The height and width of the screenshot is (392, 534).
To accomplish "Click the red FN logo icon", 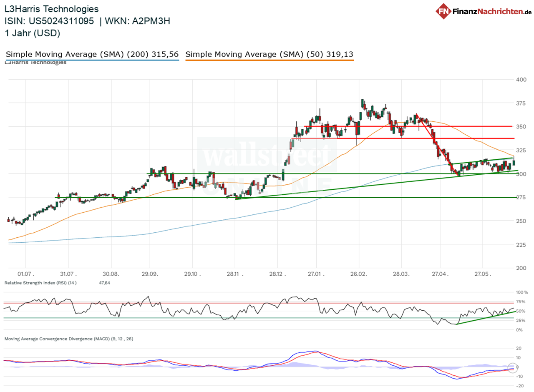I will [x=444, y=11].
